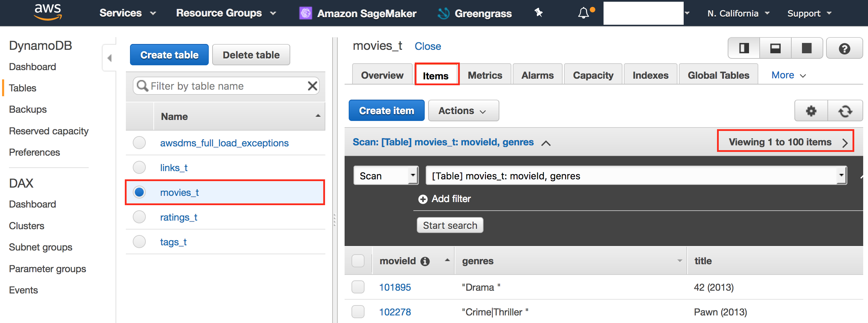Click the pin shortcuts icon

coord(539,13)
